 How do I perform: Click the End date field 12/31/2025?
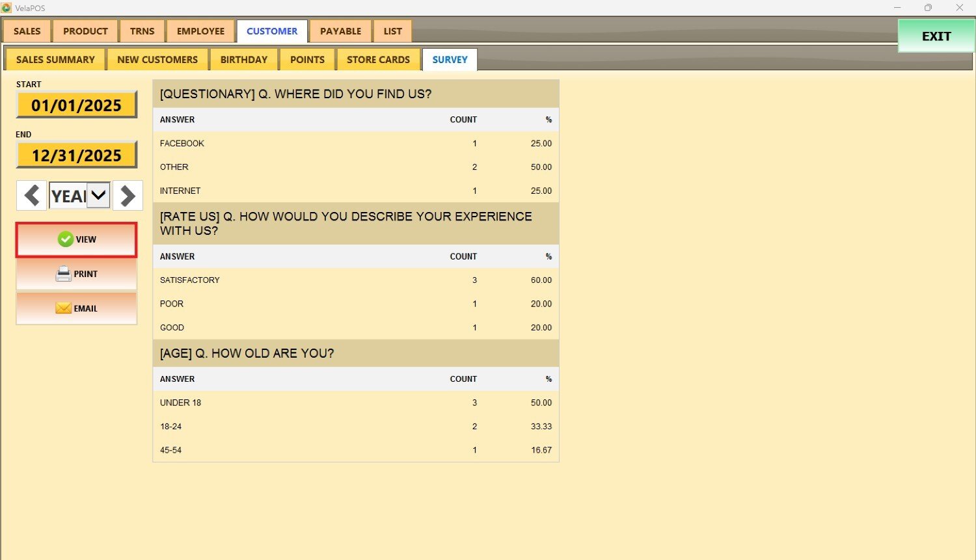[77, 155]
